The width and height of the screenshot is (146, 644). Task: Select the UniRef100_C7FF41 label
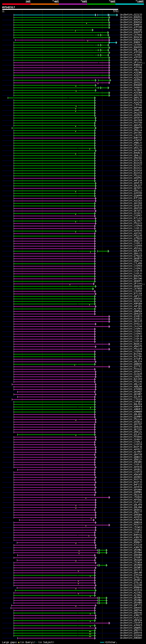(131, 105)
